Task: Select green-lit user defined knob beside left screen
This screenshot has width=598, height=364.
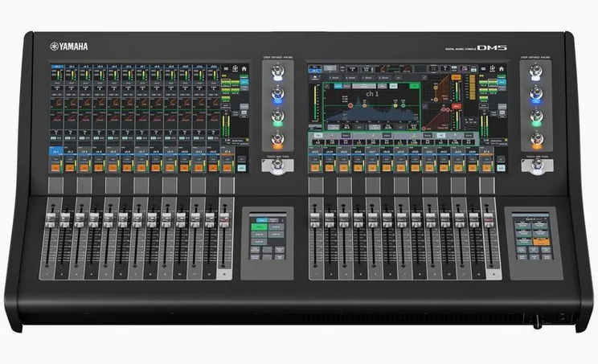Action: (x=277, y=117)
